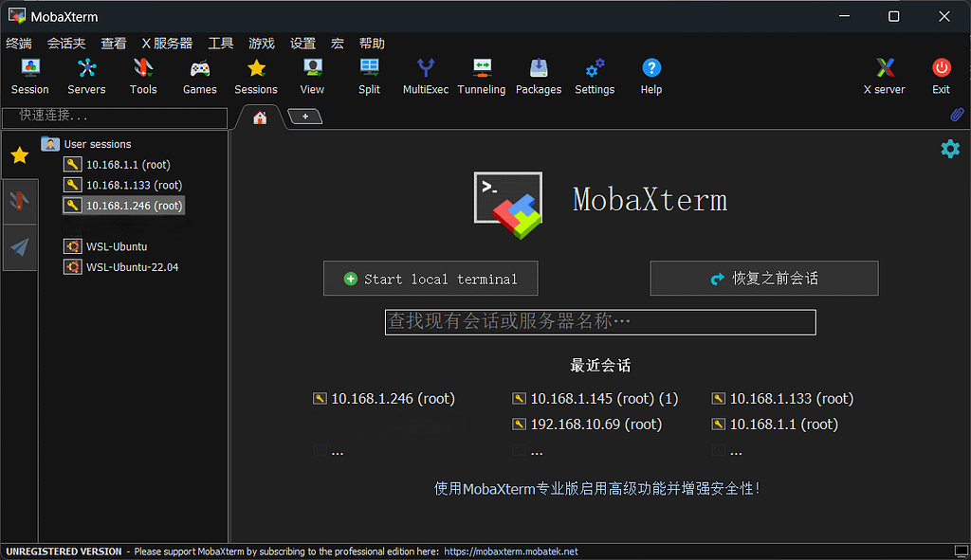Select session 10.168.1.133 in sidebar

click(133, 185)
